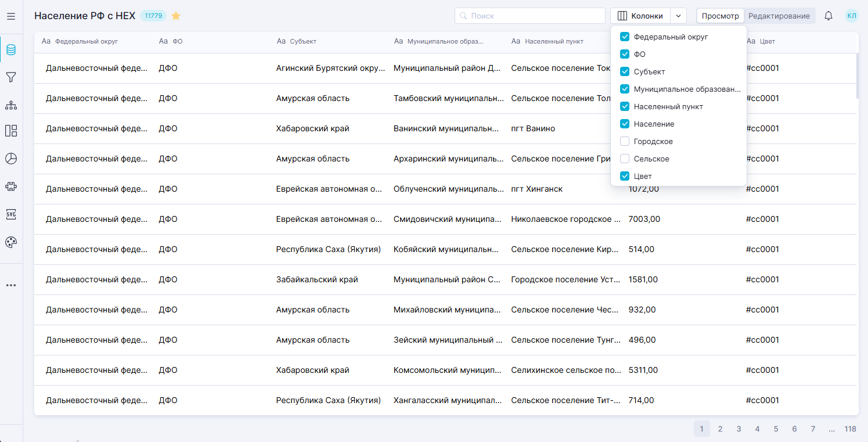Open the pie chart icon
868x442 pixels.
(11, 159)
